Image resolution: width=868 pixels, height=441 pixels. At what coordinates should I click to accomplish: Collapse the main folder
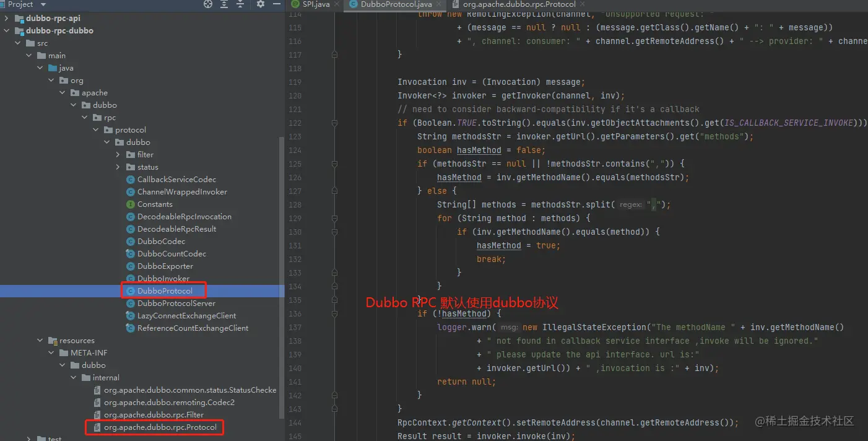[x=29, y=56]
